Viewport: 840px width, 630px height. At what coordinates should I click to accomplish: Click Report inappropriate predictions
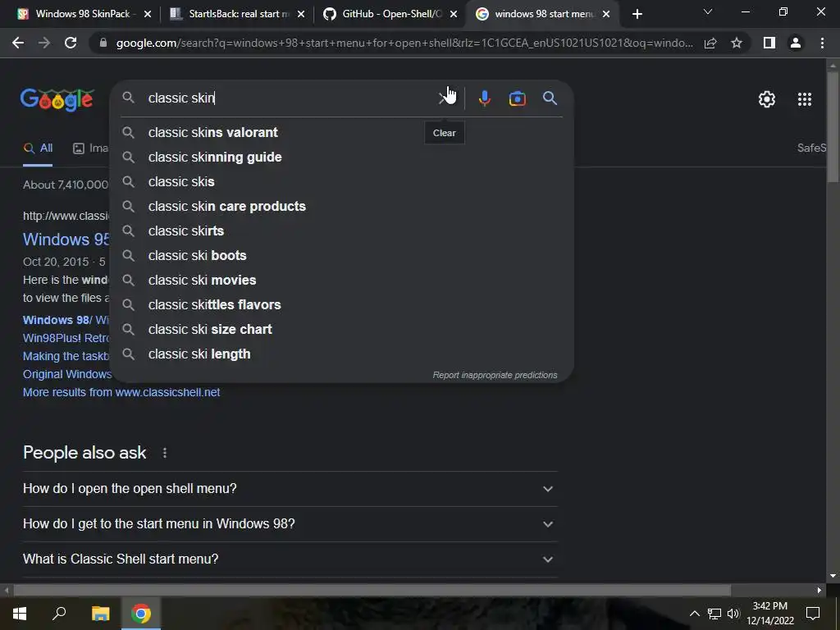(495, 375)
